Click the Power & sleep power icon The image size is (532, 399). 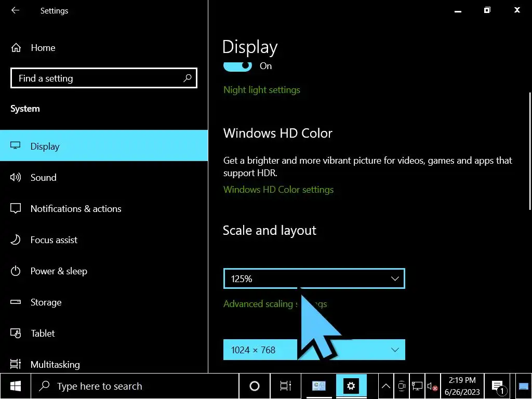(x=15, y=271)
